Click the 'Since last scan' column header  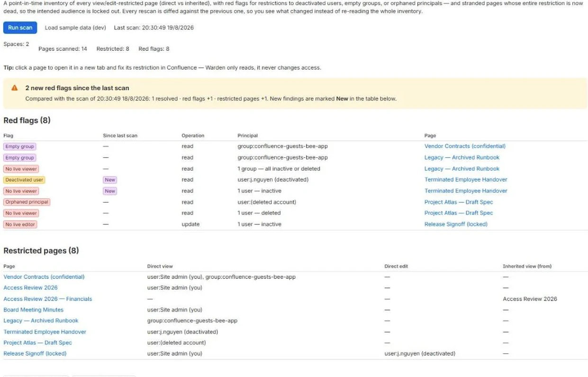pyautogui.click(x=120, y=136)
